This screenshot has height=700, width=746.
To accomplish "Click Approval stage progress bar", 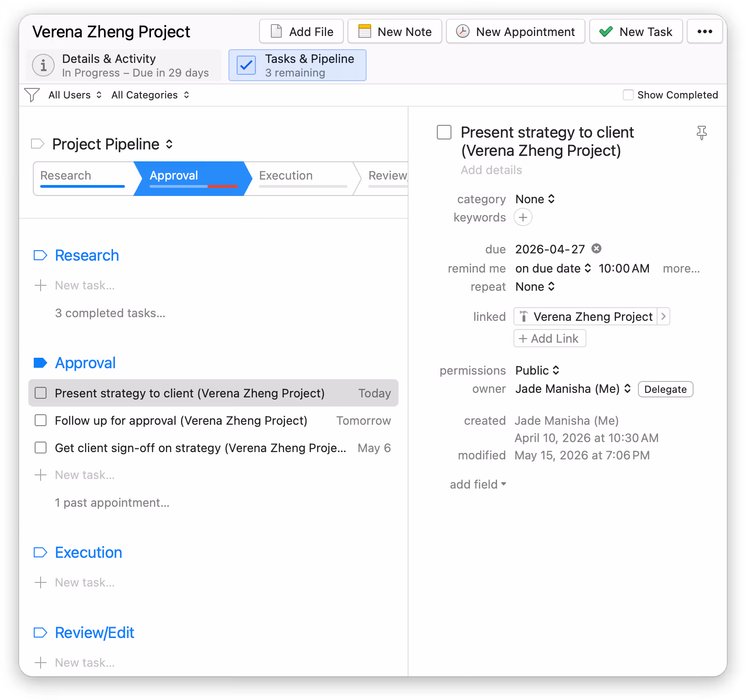I will pos(193,186).
